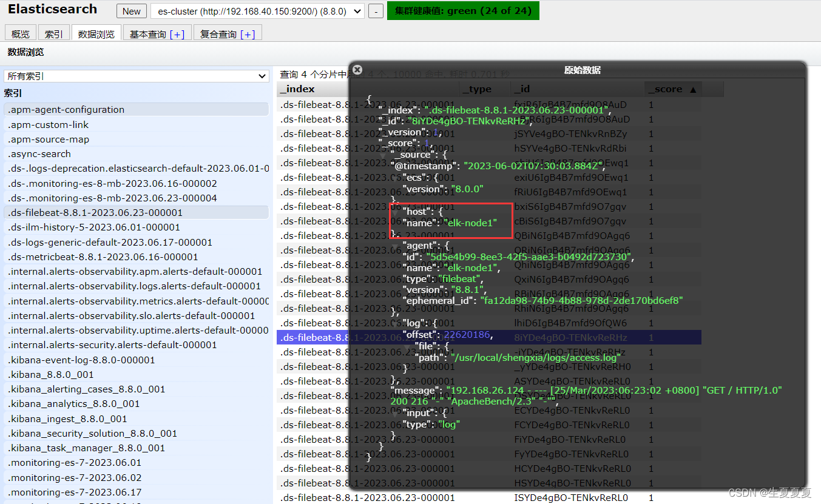821x504 pixels.
Task: Click the "elk-node1" host name value
Action: coord(470,223)
